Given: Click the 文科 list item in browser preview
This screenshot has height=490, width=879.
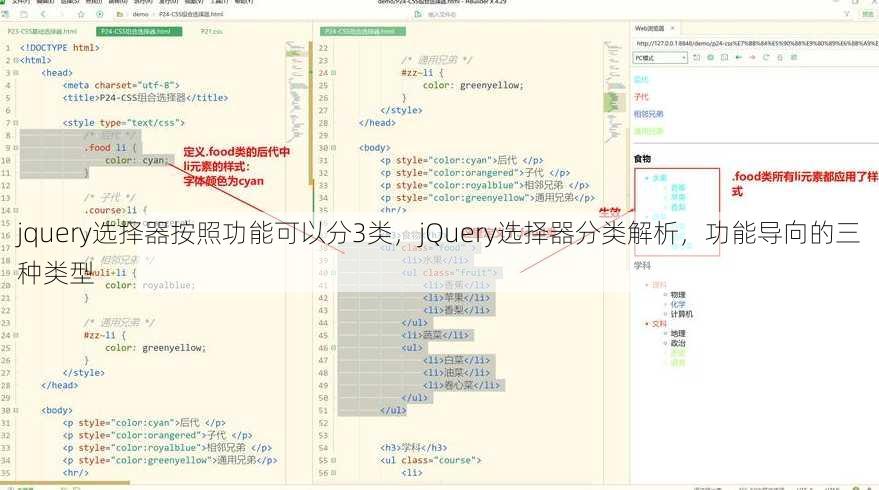Looking at the screenshot, I should 659,324.
